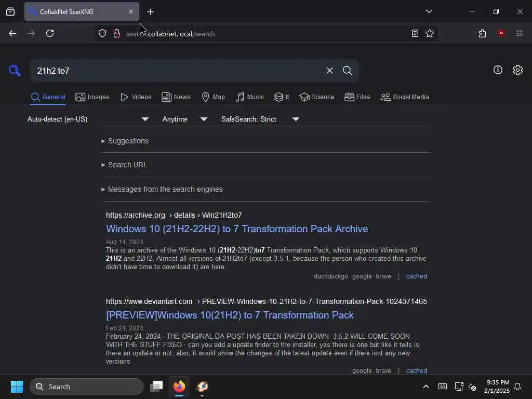Open a new tab with the plus button
Viewport: 532px width, 399px height.
pyautogui.click(x=150, y=12)
